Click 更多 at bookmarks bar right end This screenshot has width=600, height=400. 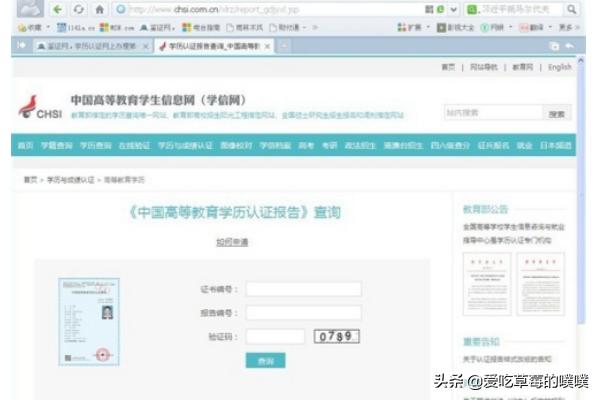click(565, 27)
